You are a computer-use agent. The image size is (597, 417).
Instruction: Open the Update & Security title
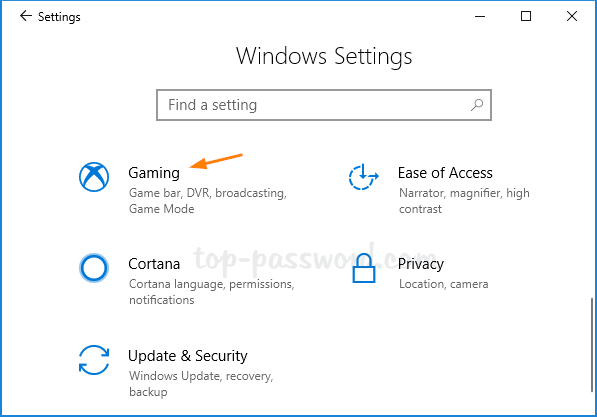188,356
